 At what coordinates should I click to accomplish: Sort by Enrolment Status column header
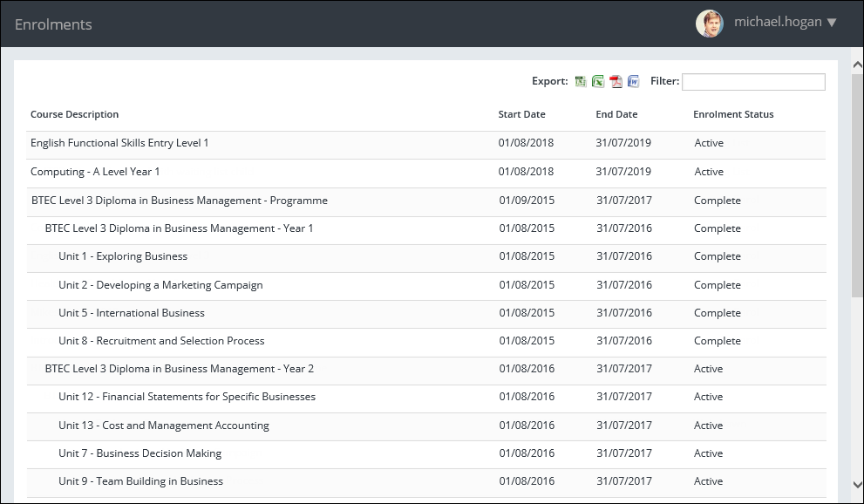(733, 114)
